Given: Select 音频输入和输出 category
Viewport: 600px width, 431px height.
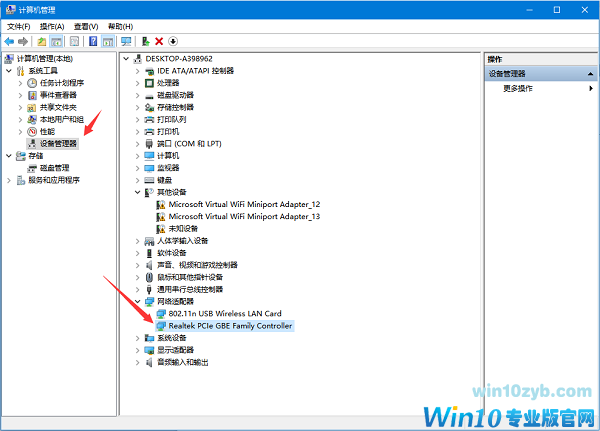Looking at the screenshot, I should 183,362.
